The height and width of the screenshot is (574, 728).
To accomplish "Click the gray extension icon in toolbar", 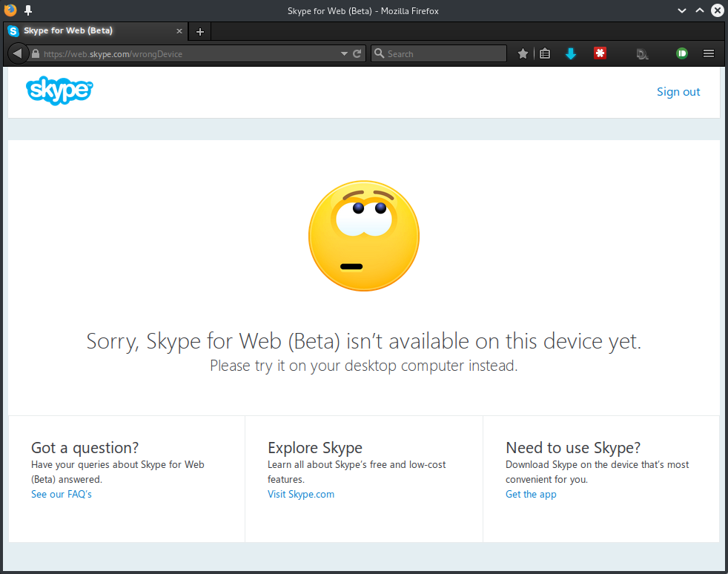I will 642,54.
